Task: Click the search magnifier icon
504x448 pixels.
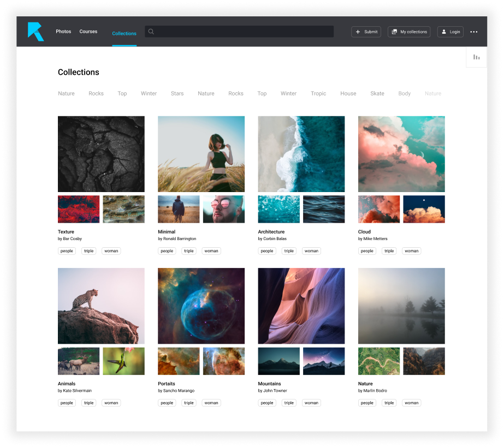Action: tap(151, 32)
